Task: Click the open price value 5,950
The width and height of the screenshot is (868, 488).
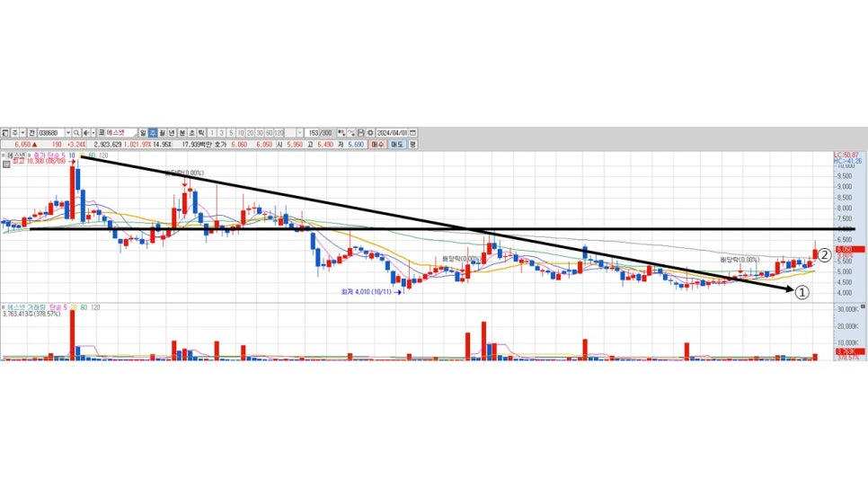Action: (295, 145)
